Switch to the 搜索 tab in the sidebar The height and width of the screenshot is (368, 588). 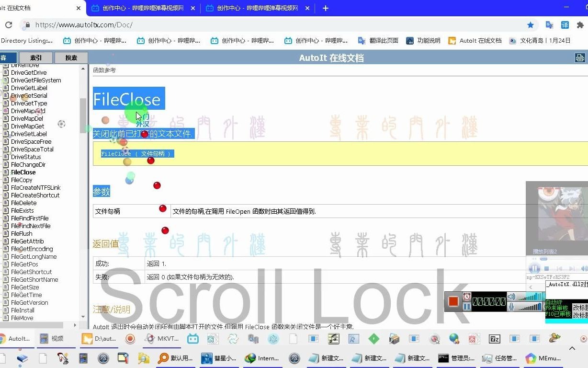71,57
